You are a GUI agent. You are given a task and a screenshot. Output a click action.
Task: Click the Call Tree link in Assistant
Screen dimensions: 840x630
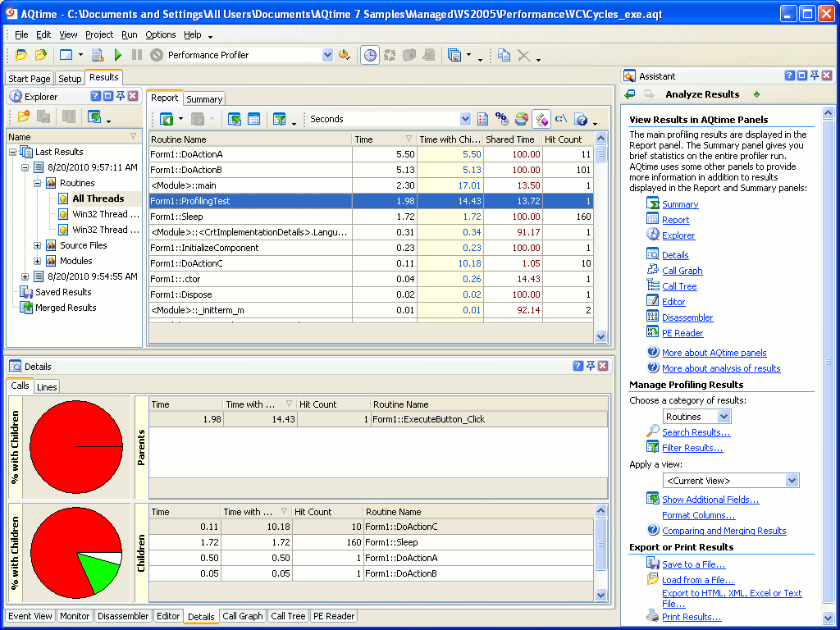click(x=679, y=286)
